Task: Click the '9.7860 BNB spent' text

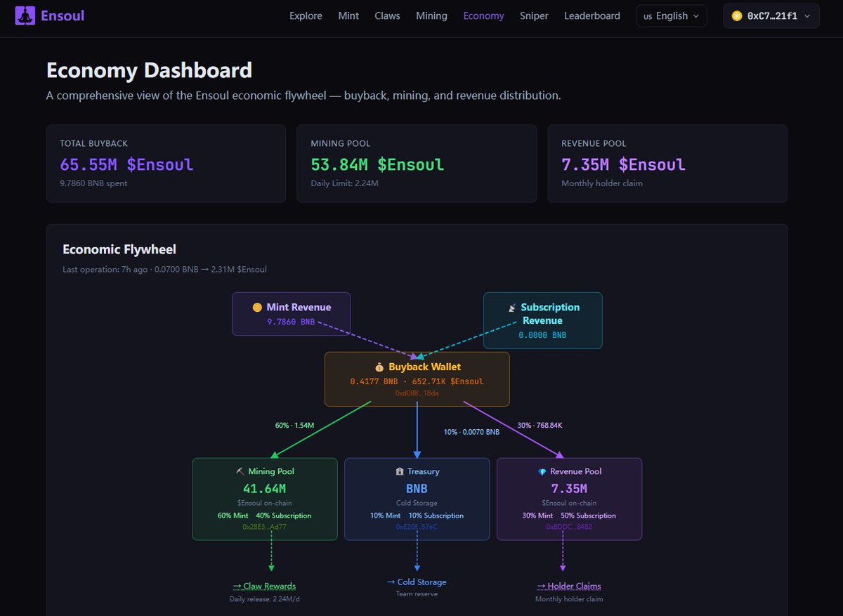Action: tap(93, 183)
